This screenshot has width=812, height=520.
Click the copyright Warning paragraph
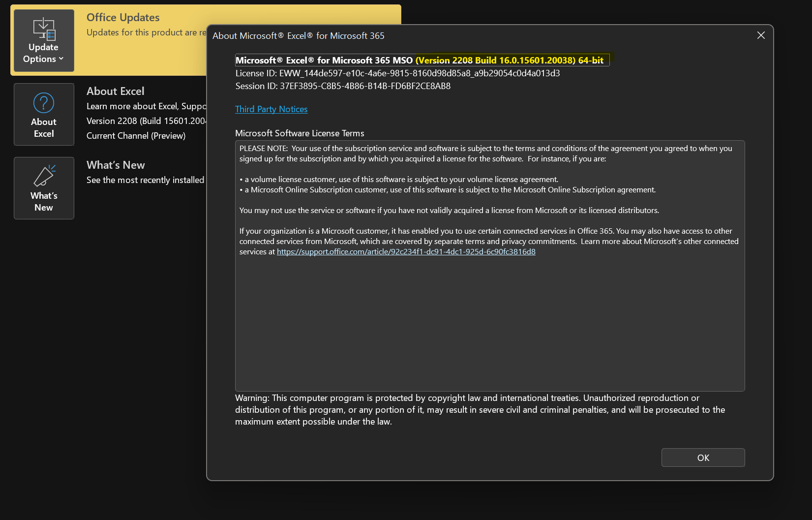(x=480, y=410)
